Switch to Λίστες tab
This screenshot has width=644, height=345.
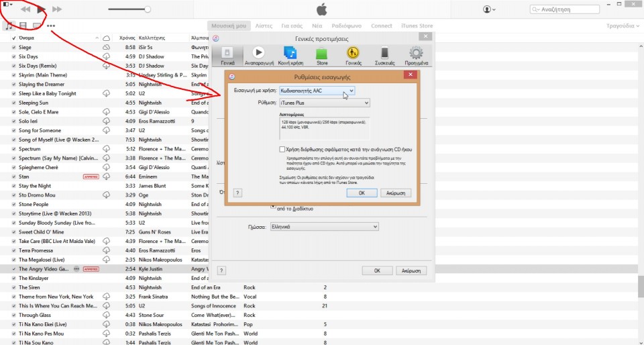pyautogui.click(x=264, y=26)
